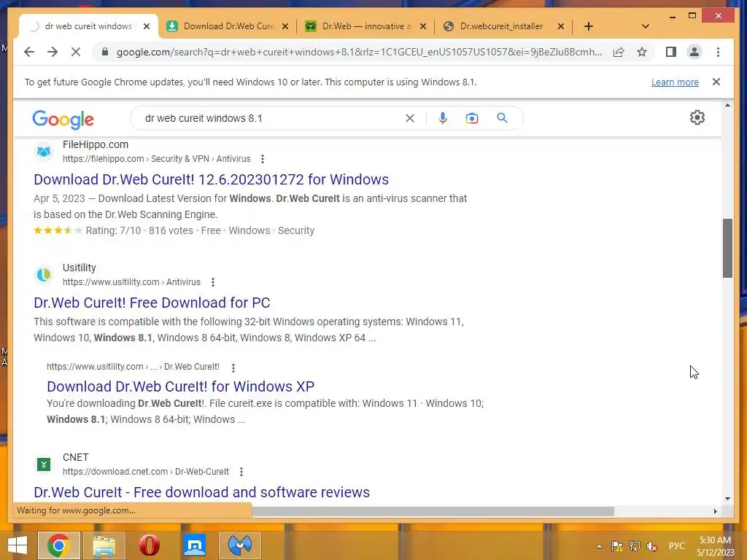Viewport: 747px width, 560px height.
Task: Expand the tab search dropdown
Action: tap(645, 26)
